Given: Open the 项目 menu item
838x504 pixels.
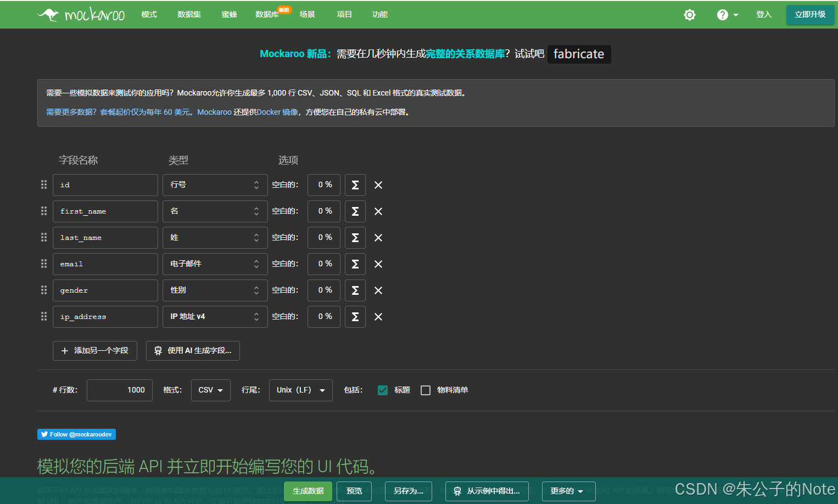Looking at the screenshot, I should [344, 14].
